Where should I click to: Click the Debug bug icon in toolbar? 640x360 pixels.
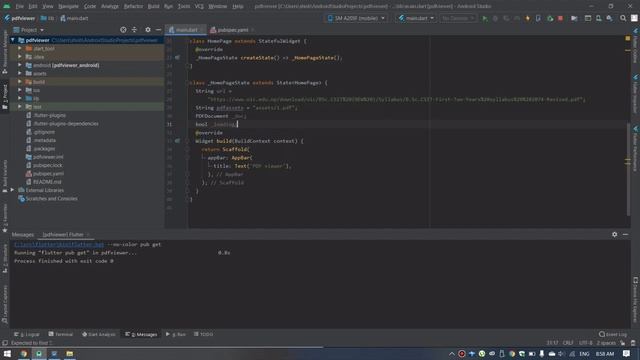495,18
